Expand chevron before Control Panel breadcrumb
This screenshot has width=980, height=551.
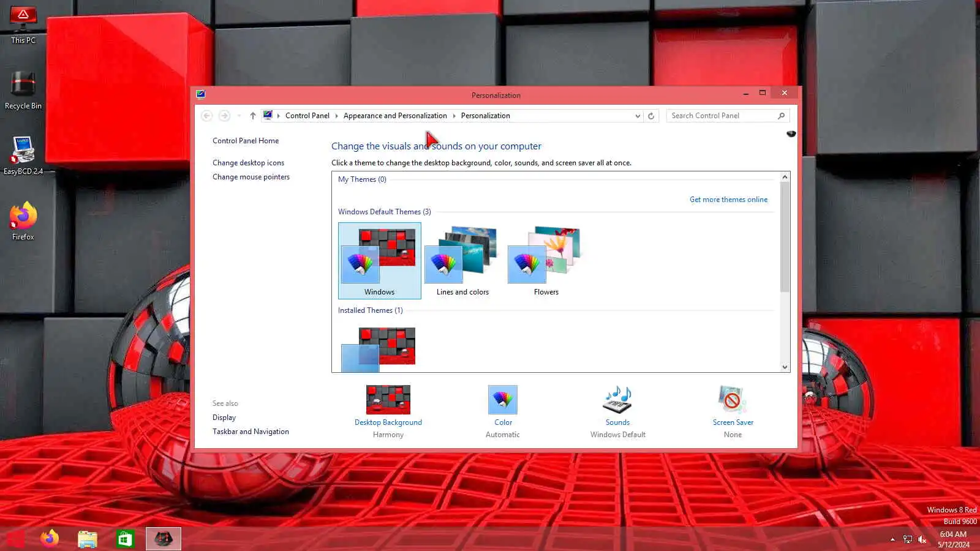point(279,116)
